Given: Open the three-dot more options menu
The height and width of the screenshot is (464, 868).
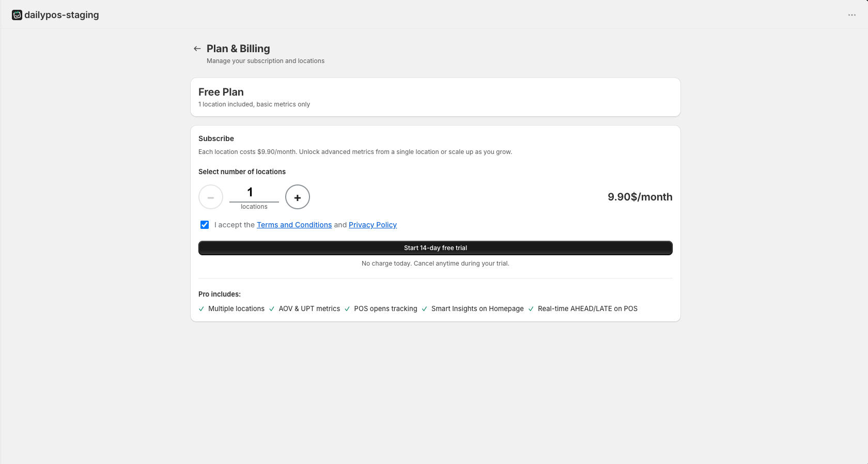Looking at the screenshot, I should pos(852,15).
